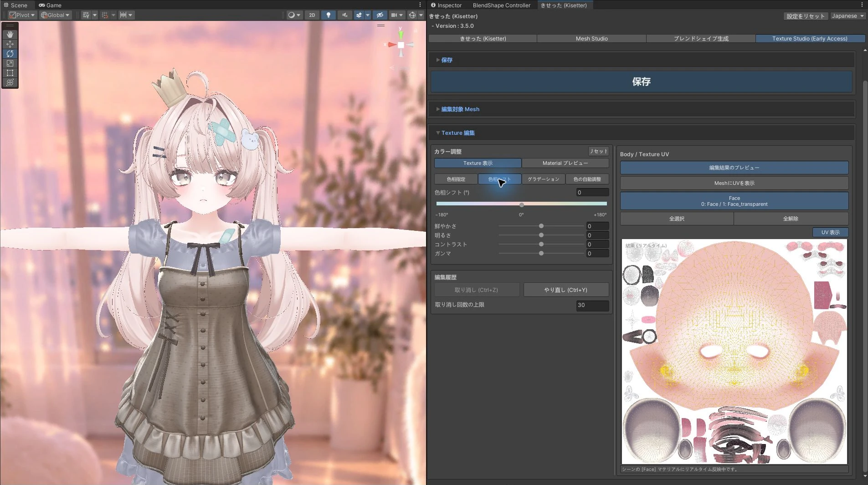Open Inspector panel more-options kebab menu
Image resolution: width=868 pixels, height=485 pixels.
point(862,5)
